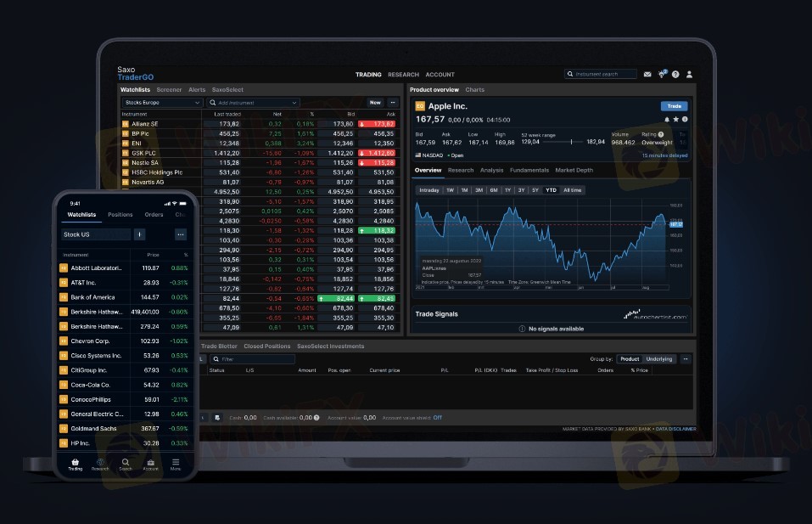
Task: Open RESEARCH in top navigation
Action: tap(403, 75)
